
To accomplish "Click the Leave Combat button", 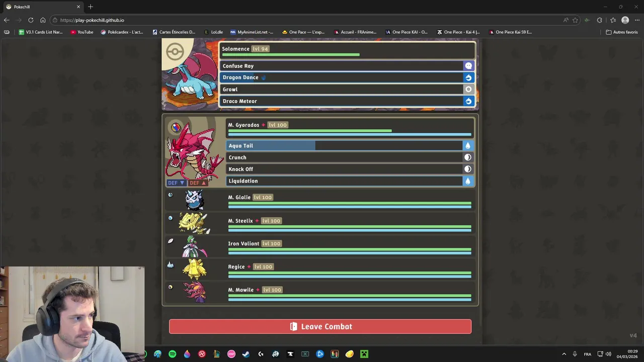I will point(320,326).
